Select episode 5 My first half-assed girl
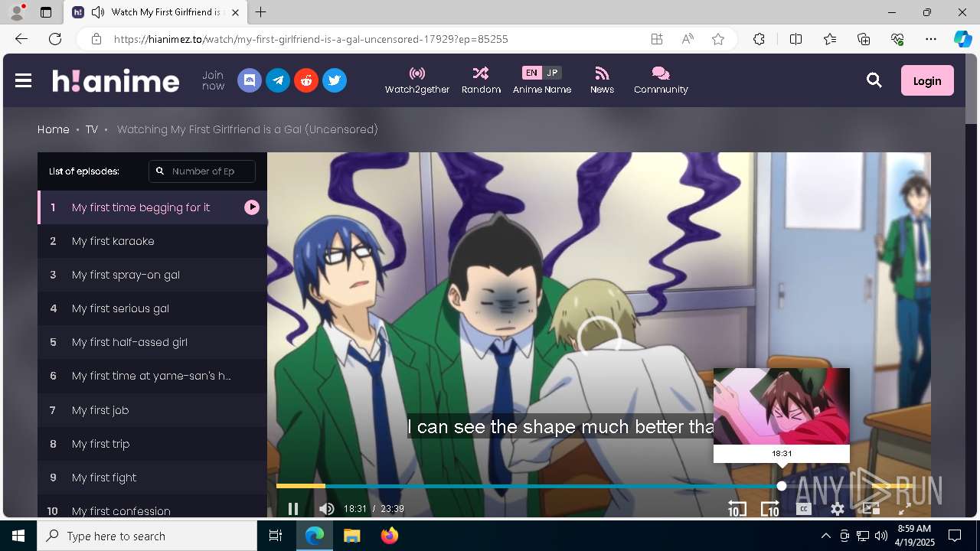Screen dimensions: 980x551 coord(152,342)
